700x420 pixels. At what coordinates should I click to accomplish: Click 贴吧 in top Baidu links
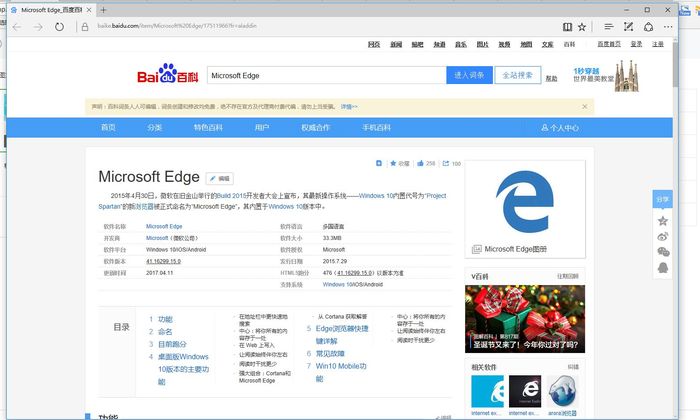pyautogui.click(x=417, y=44)
